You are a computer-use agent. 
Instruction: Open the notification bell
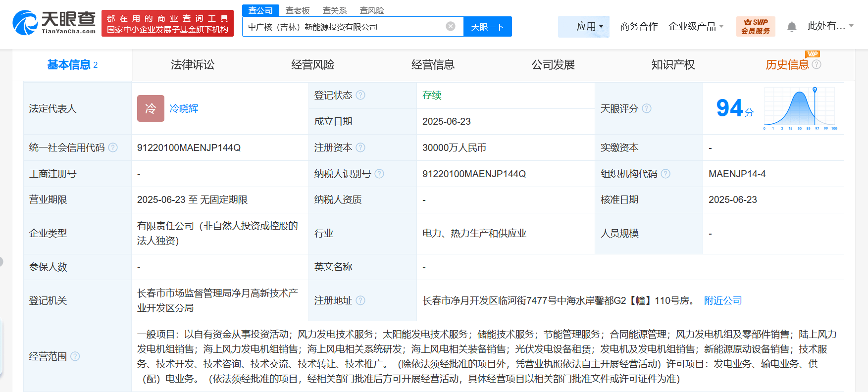[x=792, y=27]
